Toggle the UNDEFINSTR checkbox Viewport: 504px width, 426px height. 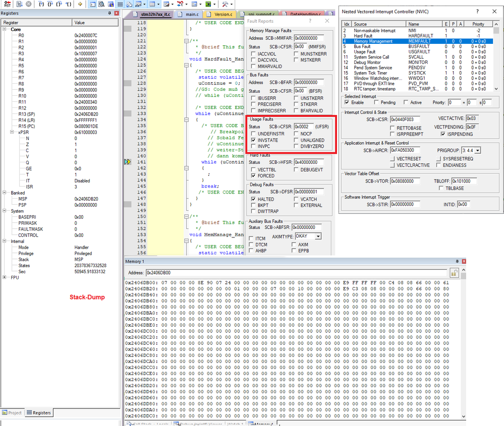click(253, 134)
